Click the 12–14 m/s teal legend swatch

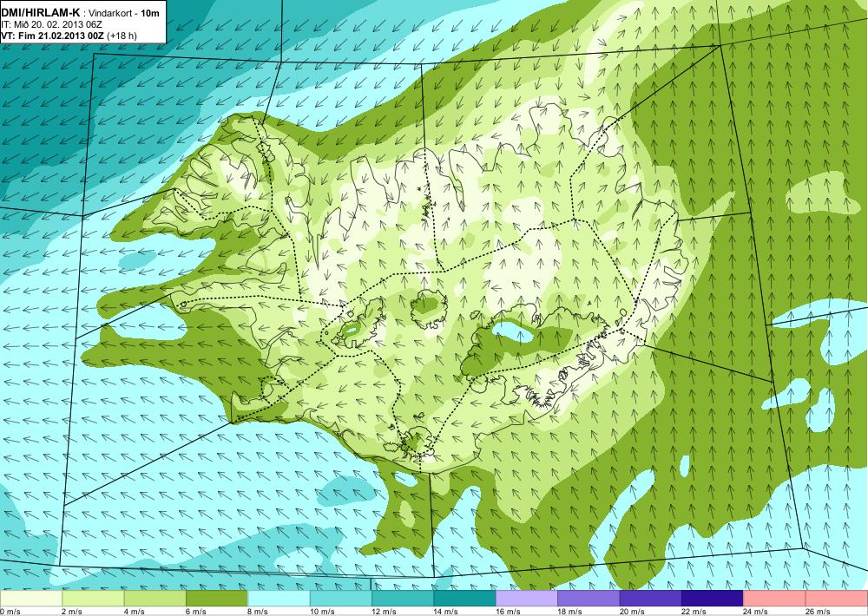coord(403,599)
